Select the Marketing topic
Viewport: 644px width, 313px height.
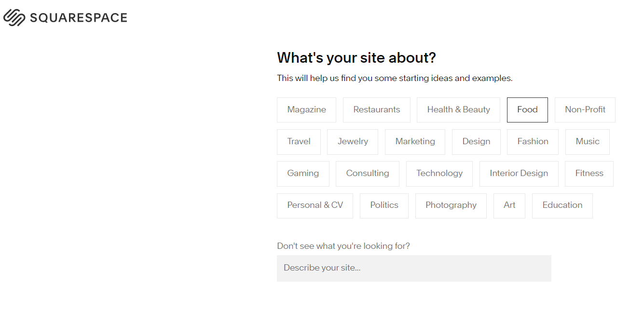click(415, 142)
